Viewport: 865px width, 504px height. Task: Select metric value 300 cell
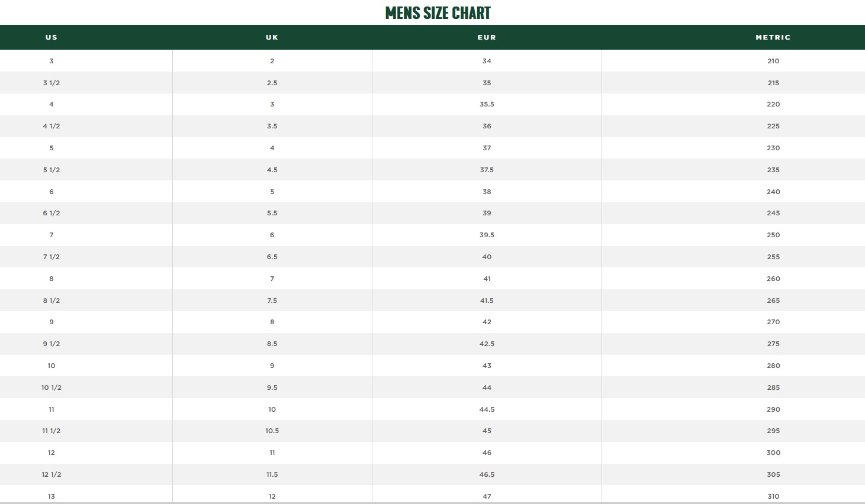pyautogui.click(x=773, y=453)
